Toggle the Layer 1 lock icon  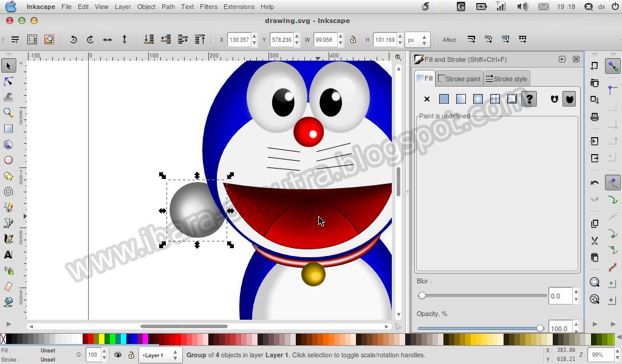pos(131,355)
